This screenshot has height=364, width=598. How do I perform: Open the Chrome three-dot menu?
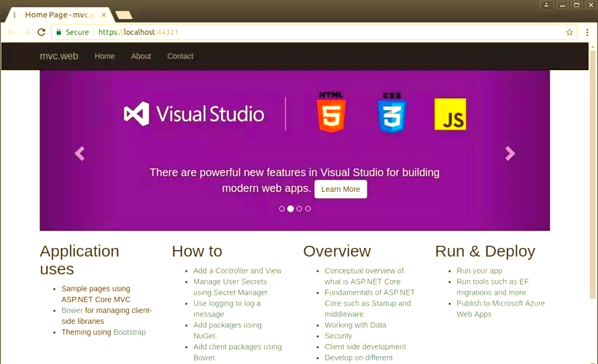pyautogui.click(x=587, y=32)
